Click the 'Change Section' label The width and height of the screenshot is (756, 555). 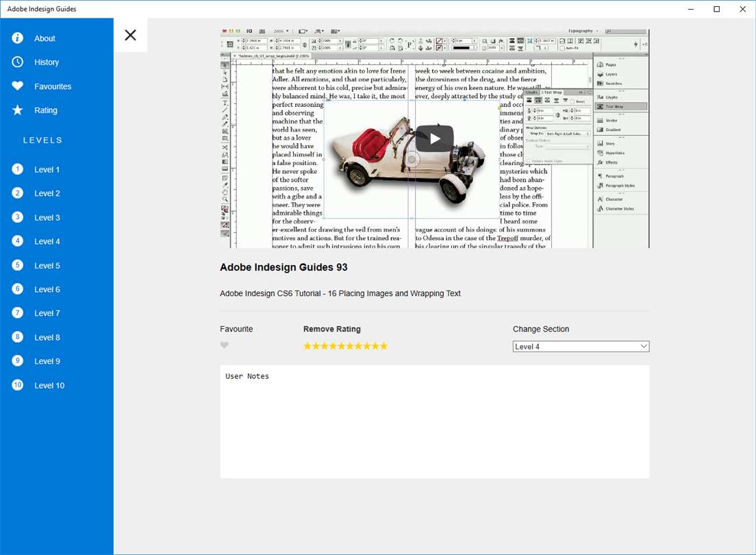coord(540,329)
